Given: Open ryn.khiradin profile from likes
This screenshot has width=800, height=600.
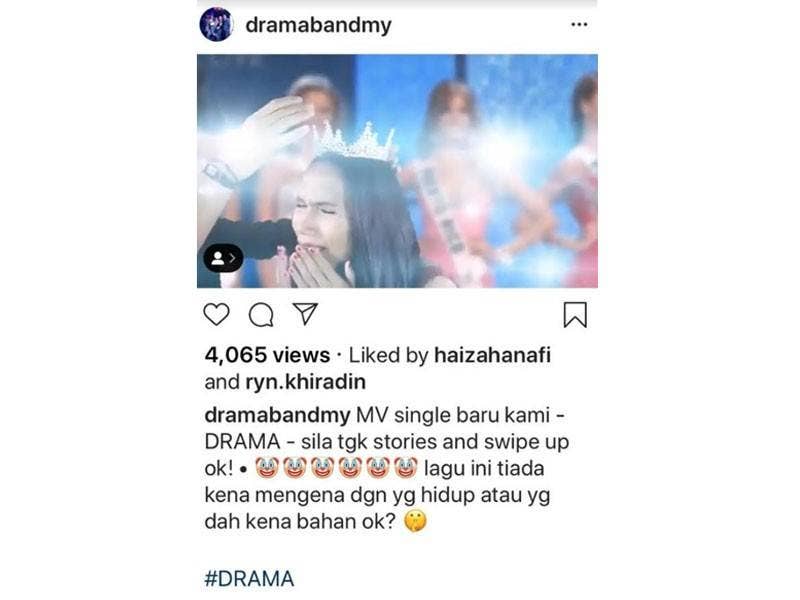Looking at the screenshot, I should tap(306, 382).
